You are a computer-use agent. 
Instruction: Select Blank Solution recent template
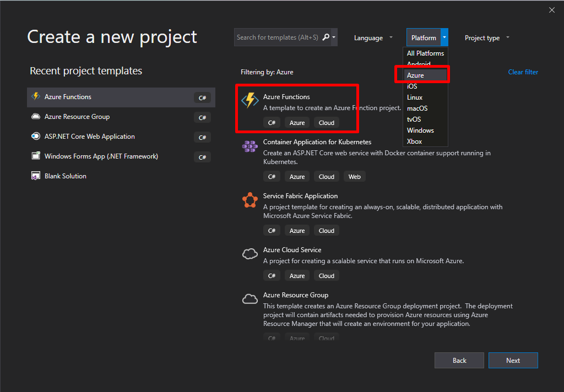pos(121,176)
